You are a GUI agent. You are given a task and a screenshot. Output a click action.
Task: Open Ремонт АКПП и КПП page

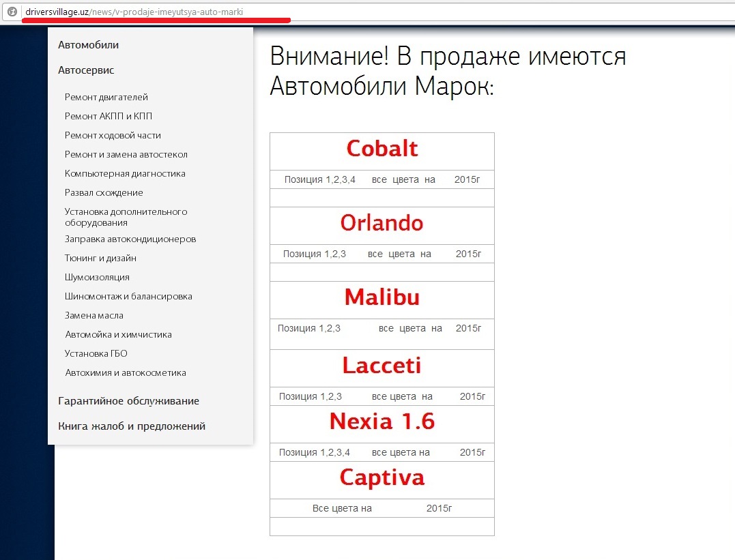tap(108, 117)
